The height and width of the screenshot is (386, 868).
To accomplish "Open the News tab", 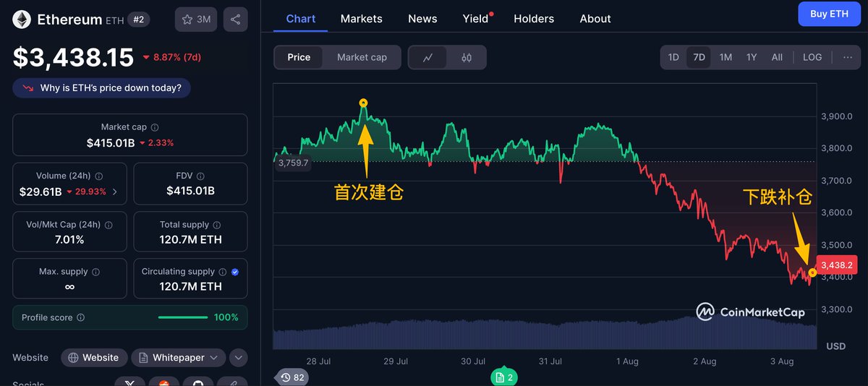I will [x=422, y=19].
